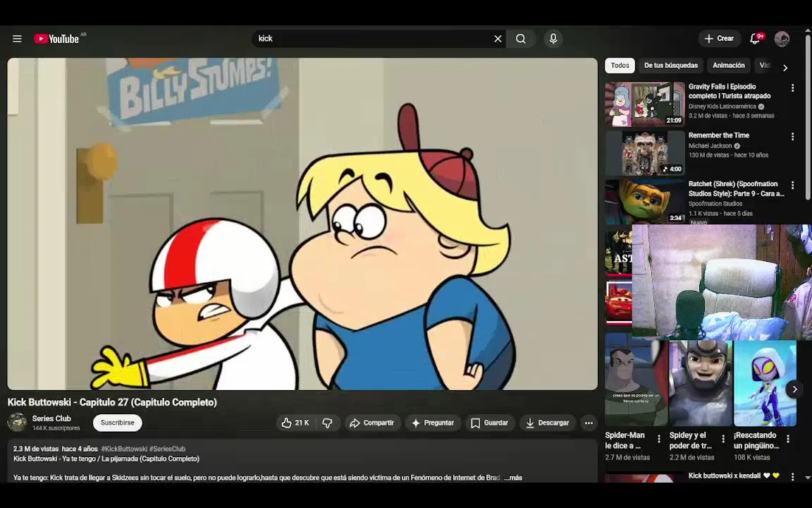Click the #SeriesClub hashtag
The height and width of the screenshot is (508, 812).
point(167,449)
